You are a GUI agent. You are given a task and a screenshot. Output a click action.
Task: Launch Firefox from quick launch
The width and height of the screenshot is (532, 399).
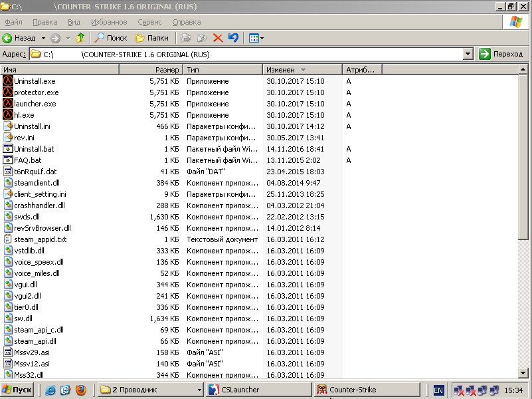coord(81,390)
